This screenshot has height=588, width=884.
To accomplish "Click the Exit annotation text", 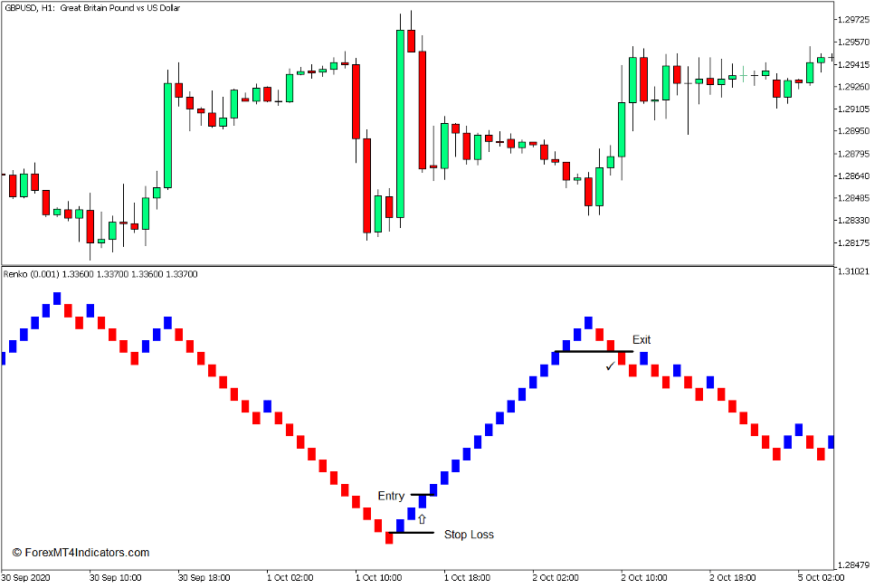I will 642,340.
